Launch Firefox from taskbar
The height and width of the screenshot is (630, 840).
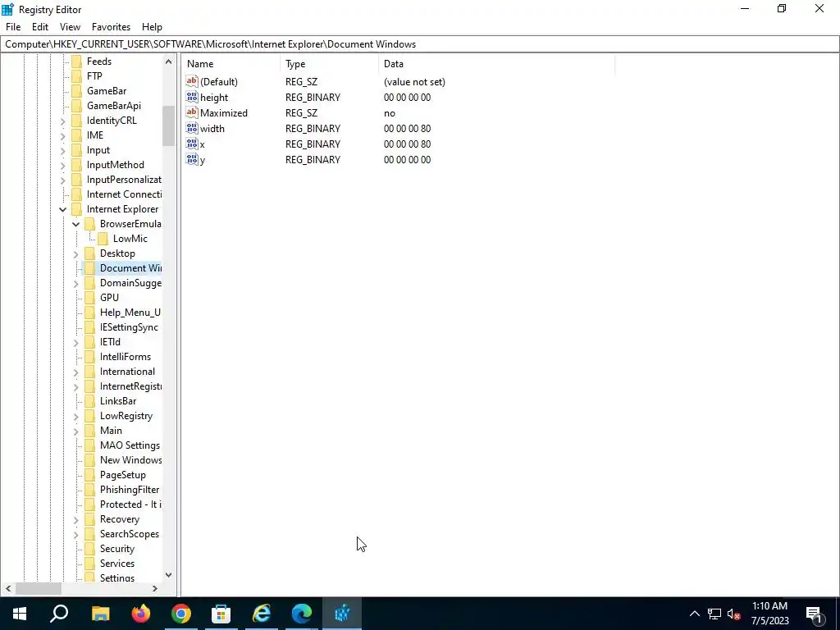coord(141,613)
